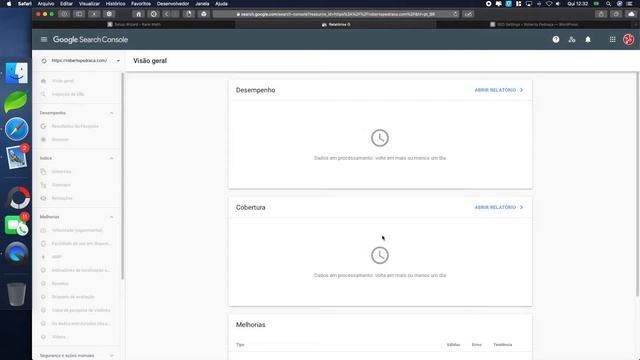Switch to Setup Wizard Rank Math tab
640x360 pixels.
134,24
